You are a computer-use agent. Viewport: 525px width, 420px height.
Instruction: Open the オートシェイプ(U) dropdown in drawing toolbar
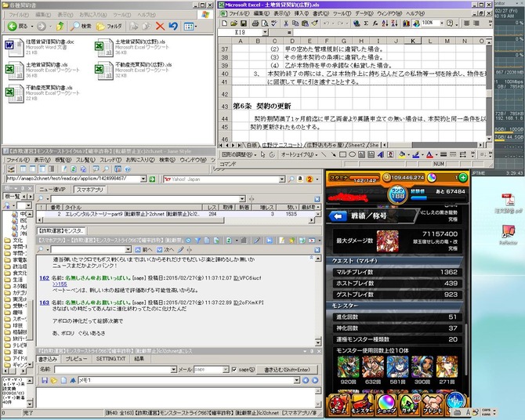(299, 154)
